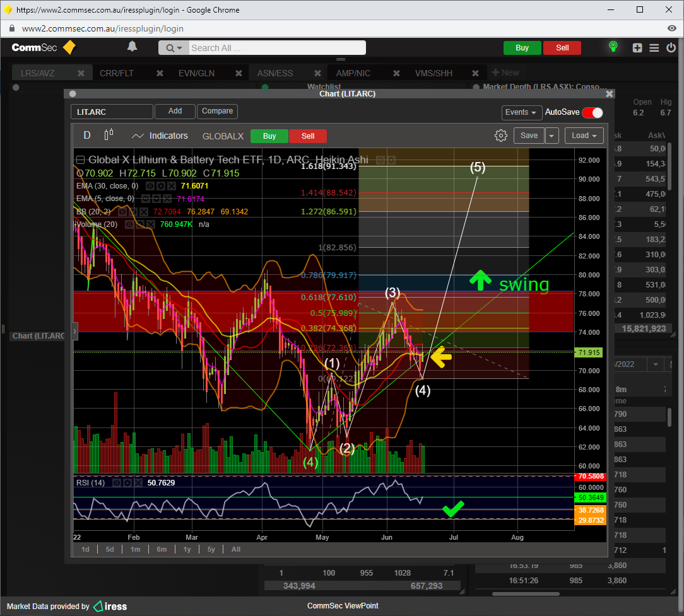
Task: Click the power logout icon
Action: coord(671,47)
